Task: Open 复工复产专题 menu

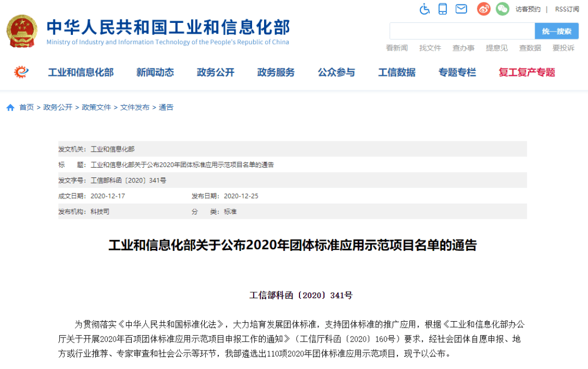Action: click(527, 72)
